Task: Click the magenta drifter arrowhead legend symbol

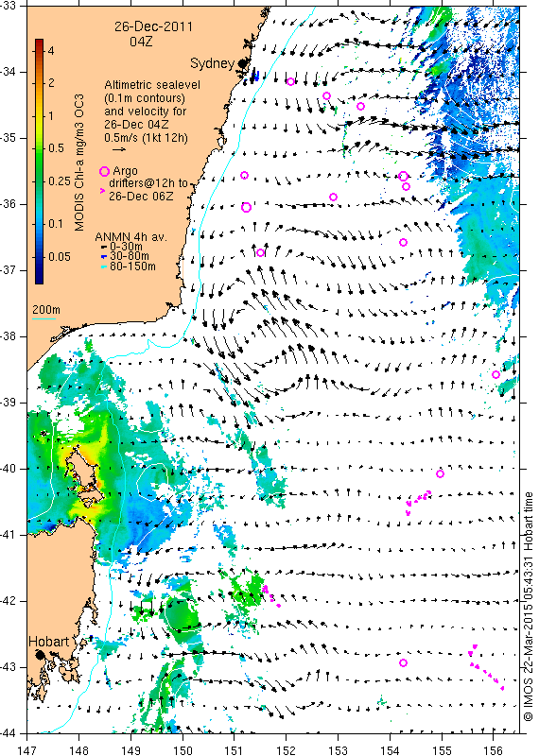Action: click(x=102, y=191)
